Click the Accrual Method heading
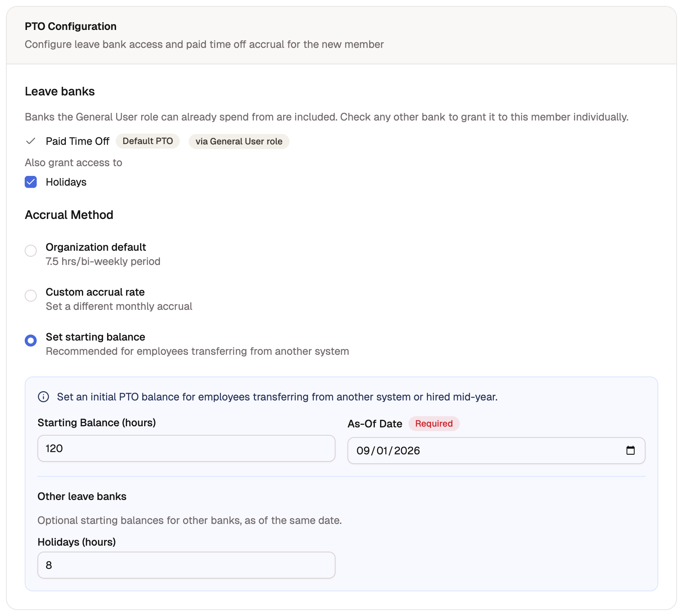This screenshot has width=683, height=616. point(69,215)
